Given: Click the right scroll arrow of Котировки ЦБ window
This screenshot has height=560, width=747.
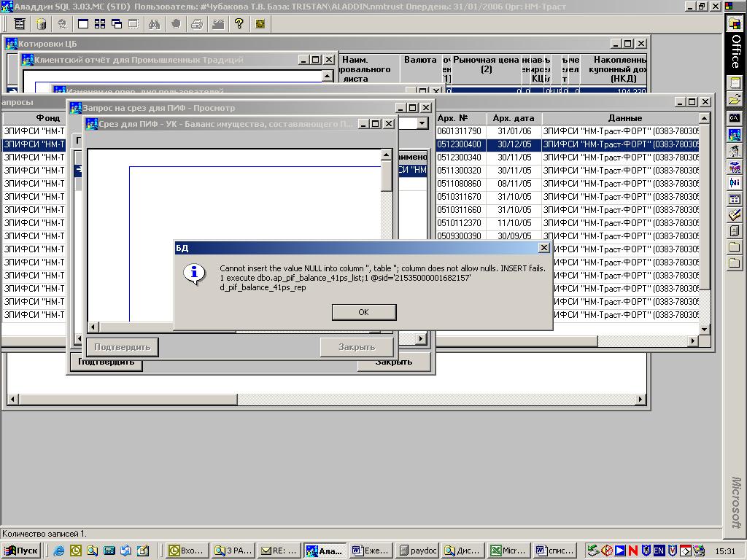Looking at the screenshot, I should [640, 399].
